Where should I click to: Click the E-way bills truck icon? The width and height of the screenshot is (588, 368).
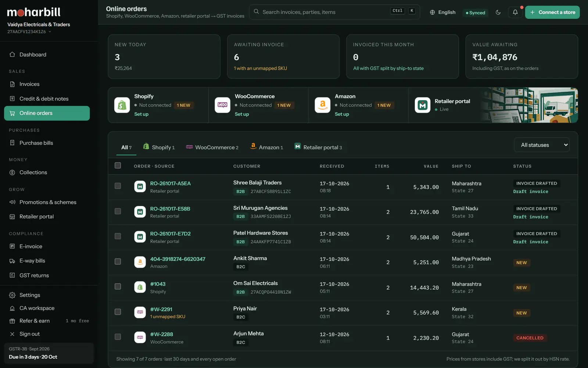coord(12,261)
